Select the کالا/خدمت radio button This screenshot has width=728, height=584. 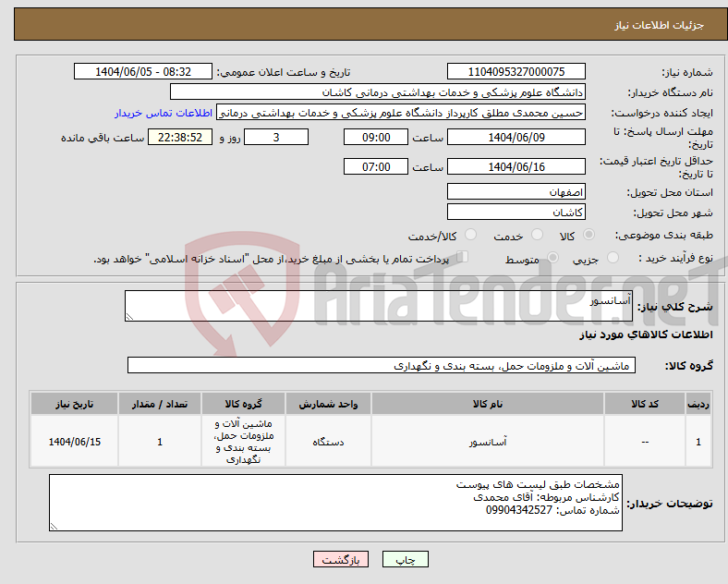[471, 235]
